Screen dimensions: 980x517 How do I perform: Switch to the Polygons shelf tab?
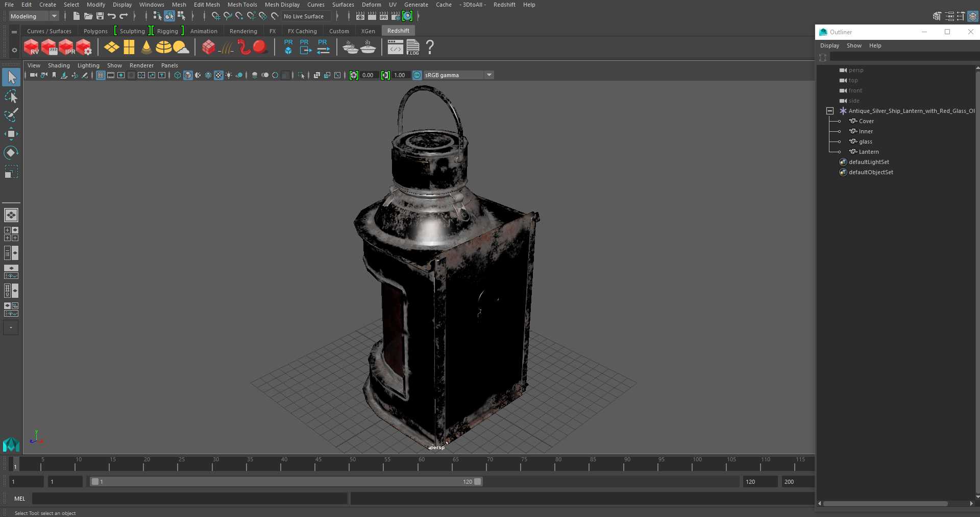pos(95,31)
